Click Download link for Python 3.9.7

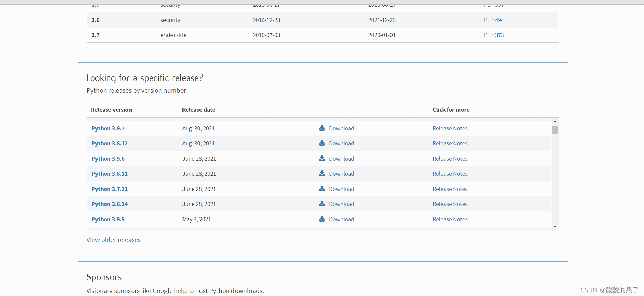tap(342, 128)
